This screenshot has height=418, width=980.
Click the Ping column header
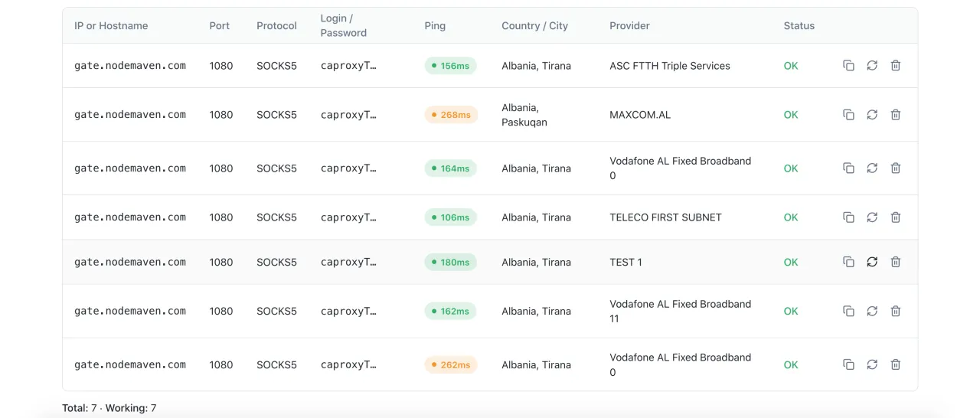435,26
